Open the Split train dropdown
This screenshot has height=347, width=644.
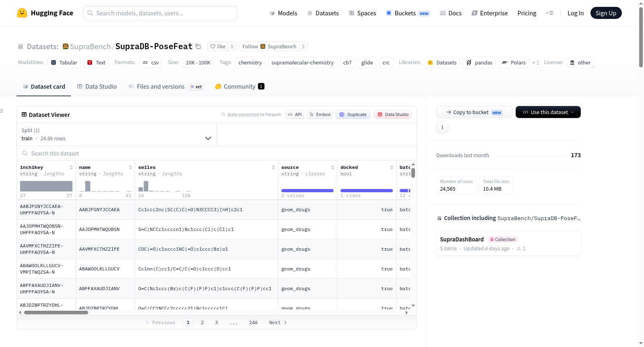[x=116, y=134]
